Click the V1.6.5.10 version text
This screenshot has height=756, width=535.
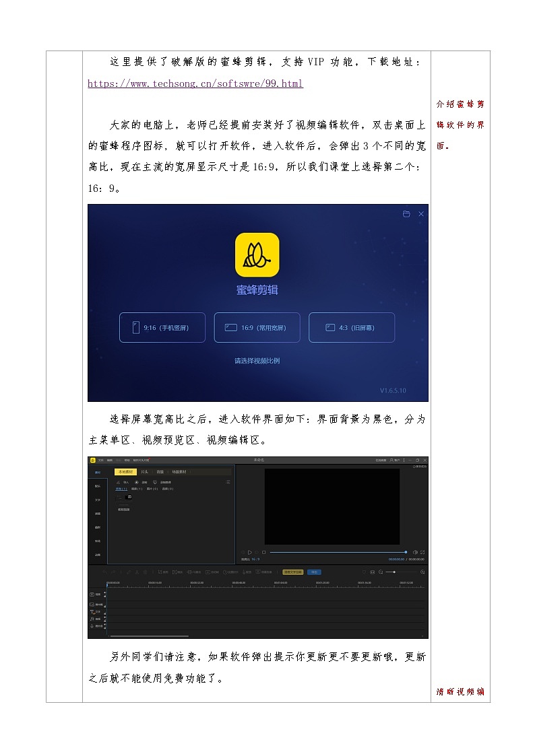(393, 390)
